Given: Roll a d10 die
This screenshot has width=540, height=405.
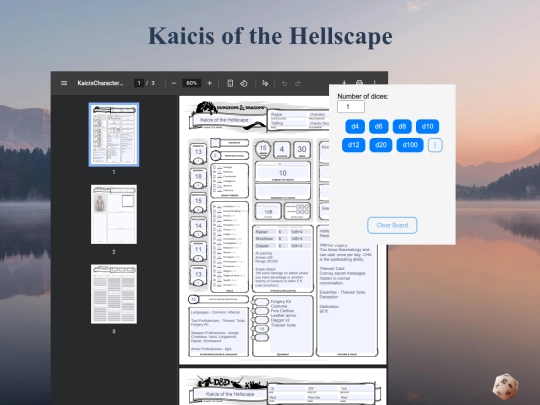Looking at the screenshot, I should point(427,126).
